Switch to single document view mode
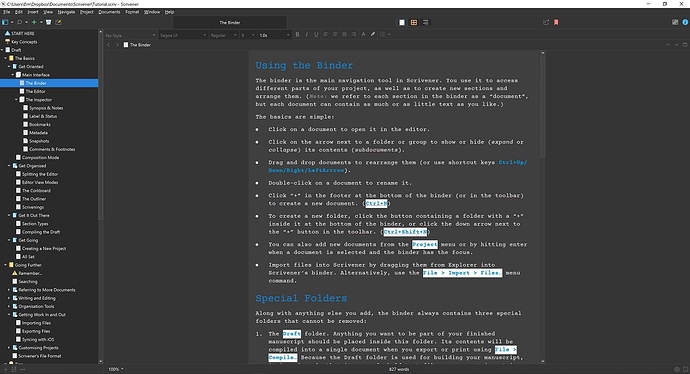690x374 pixels. (402, 22)
